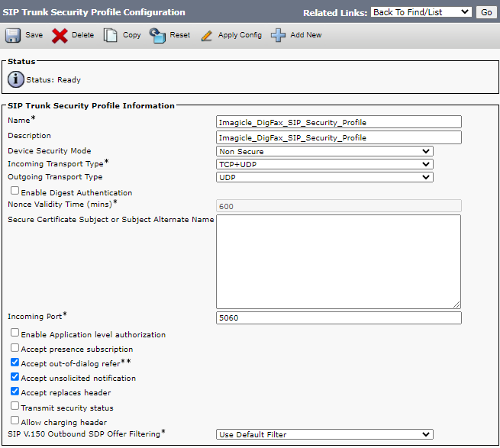Uncheck Accept out-of-dialog refer
500x448 pixels.
(15, 363)
